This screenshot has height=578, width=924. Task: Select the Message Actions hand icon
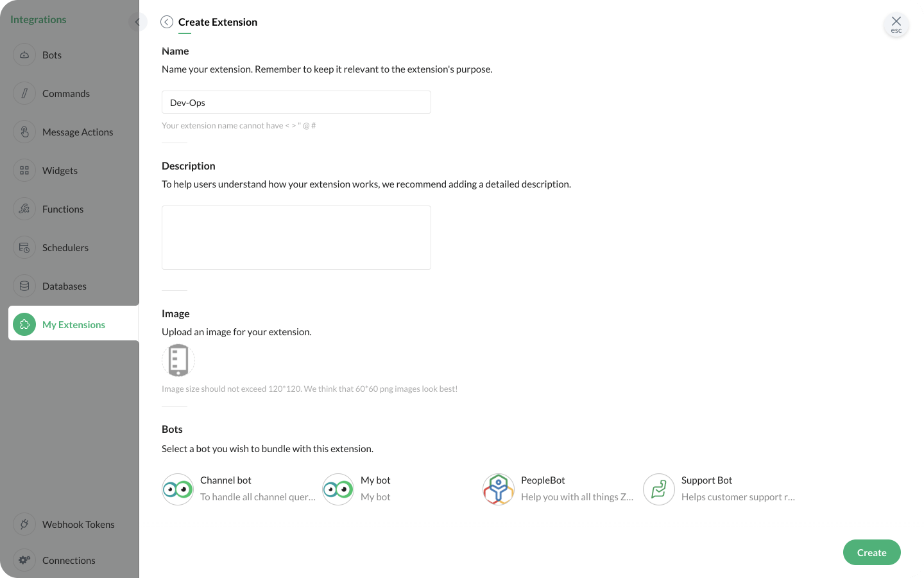(24, 132)
